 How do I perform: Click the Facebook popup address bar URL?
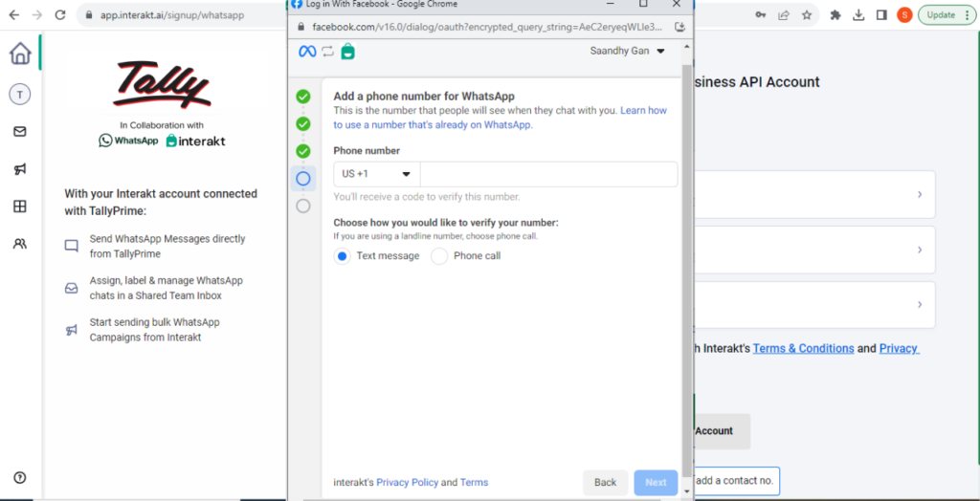coord(487,27)
